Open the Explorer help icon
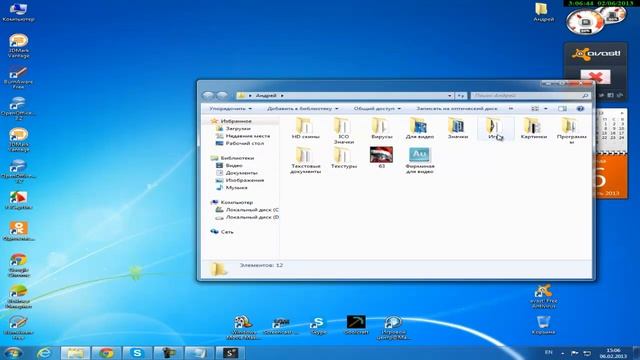The width and height of the screenshot is (640, 360). pos(580,109)
